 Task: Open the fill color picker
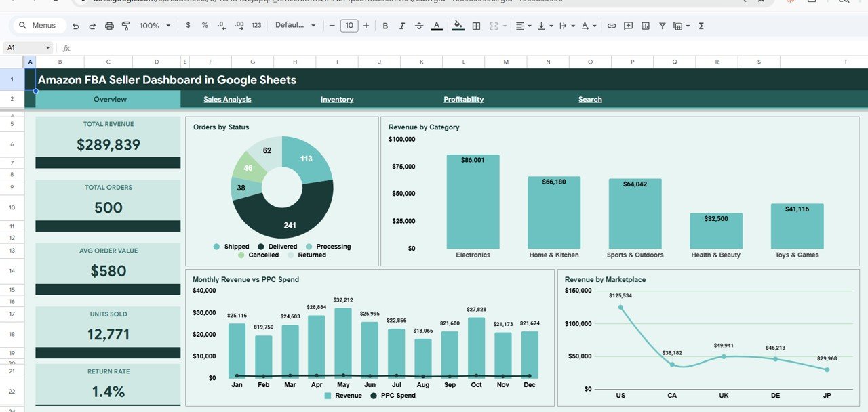pos(458,26)
